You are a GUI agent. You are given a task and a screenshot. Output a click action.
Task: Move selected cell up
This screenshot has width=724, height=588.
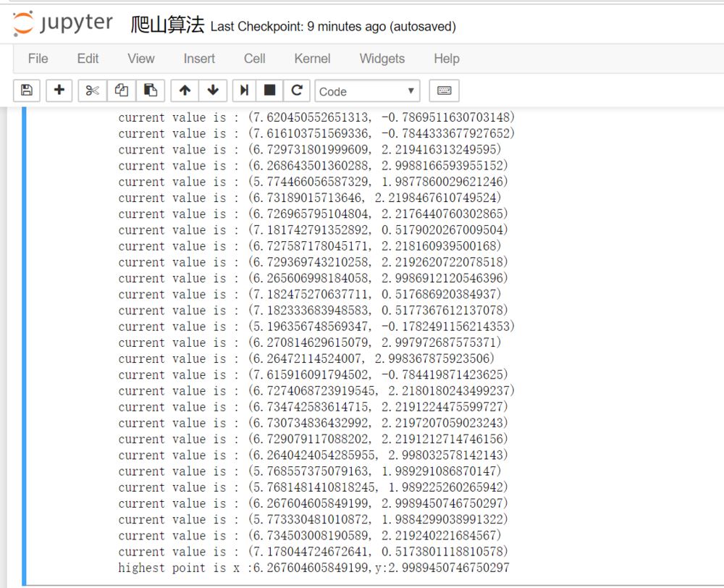click(x=185, y=90)
